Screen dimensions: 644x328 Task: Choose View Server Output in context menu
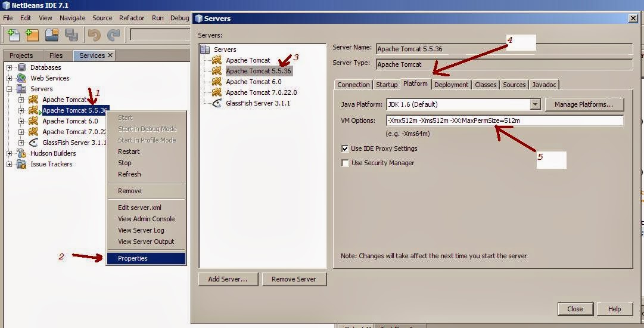[146, 242]
